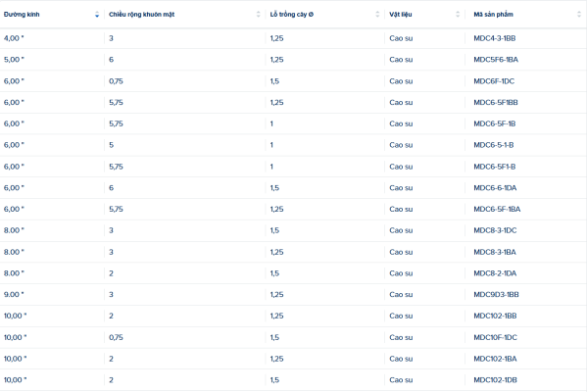Sort by Lỗ trồng cây arrow icon
The height and width of the screenshot is (392, 587).
[x=377, y=15]
